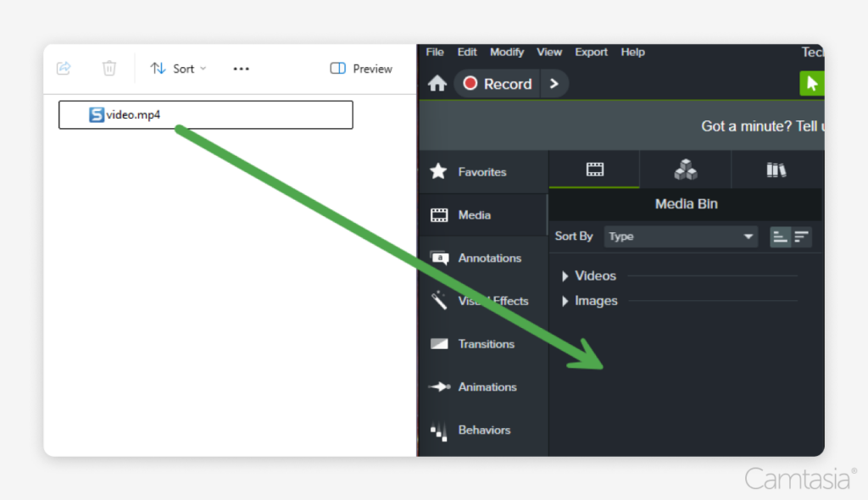Open the Transitions panel
This screenshot has height=500, width=868.
click(485, 344)
